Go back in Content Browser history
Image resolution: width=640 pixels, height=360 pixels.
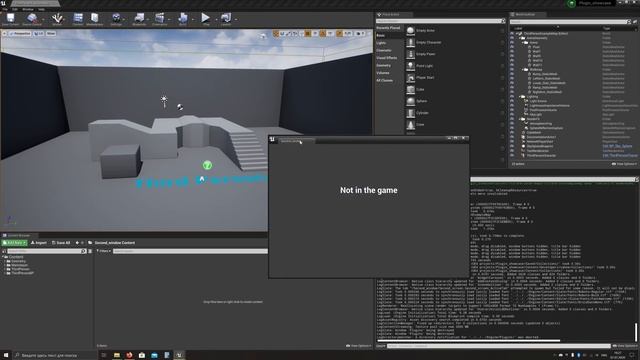pyautogui.click(x=77, y=243)
